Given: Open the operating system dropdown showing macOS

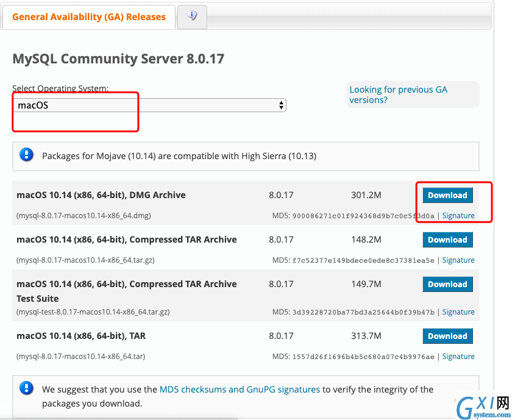Looking at the screenshot, I should pos(149,105).
